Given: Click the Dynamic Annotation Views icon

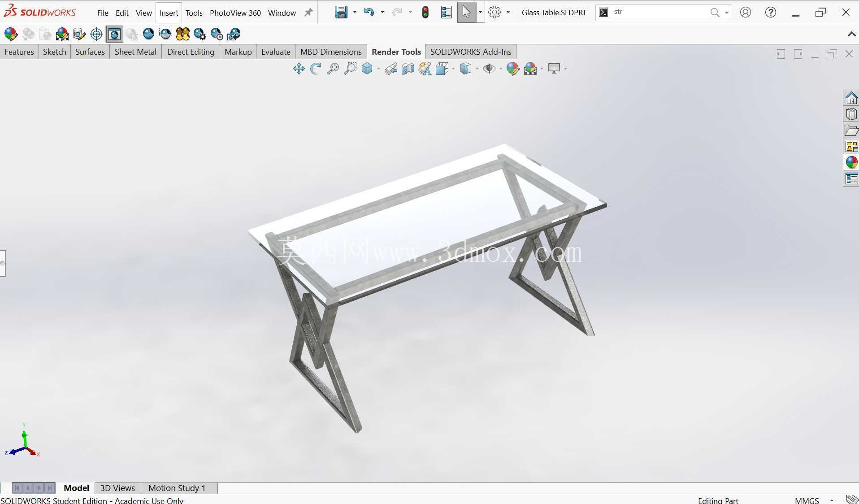Looking at the screenshot, I should pos(425,69).
